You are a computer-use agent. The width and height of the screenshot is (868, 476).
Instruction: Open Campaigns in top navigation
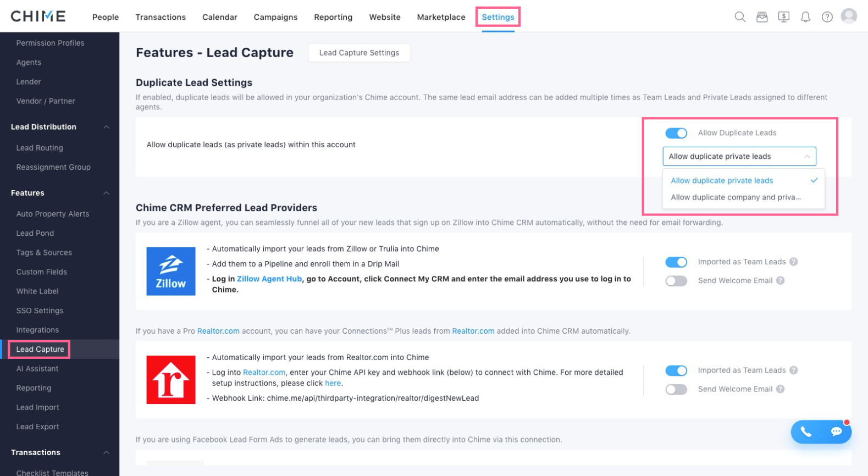275,17
